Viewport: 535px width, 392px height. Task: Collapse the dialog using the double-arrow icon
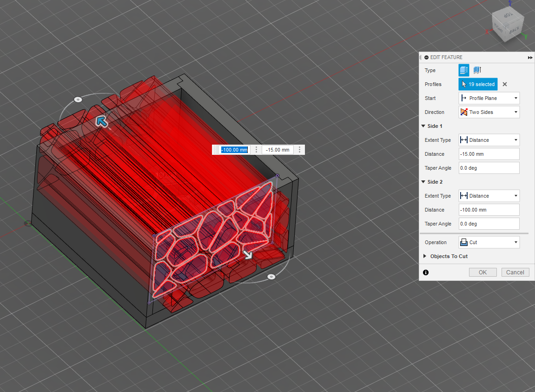[x=530, y=58]
